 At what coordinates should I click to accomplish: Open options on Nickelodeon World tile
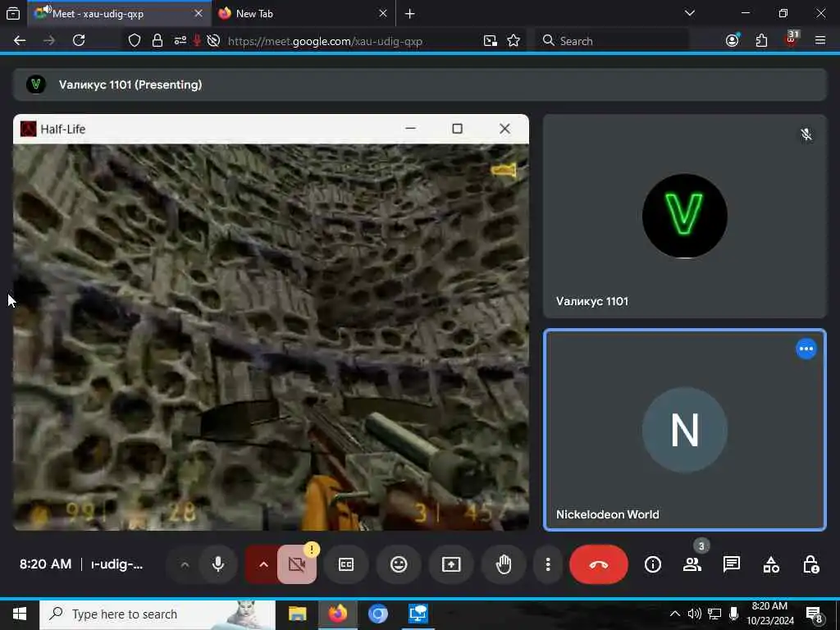click(806, 349)
